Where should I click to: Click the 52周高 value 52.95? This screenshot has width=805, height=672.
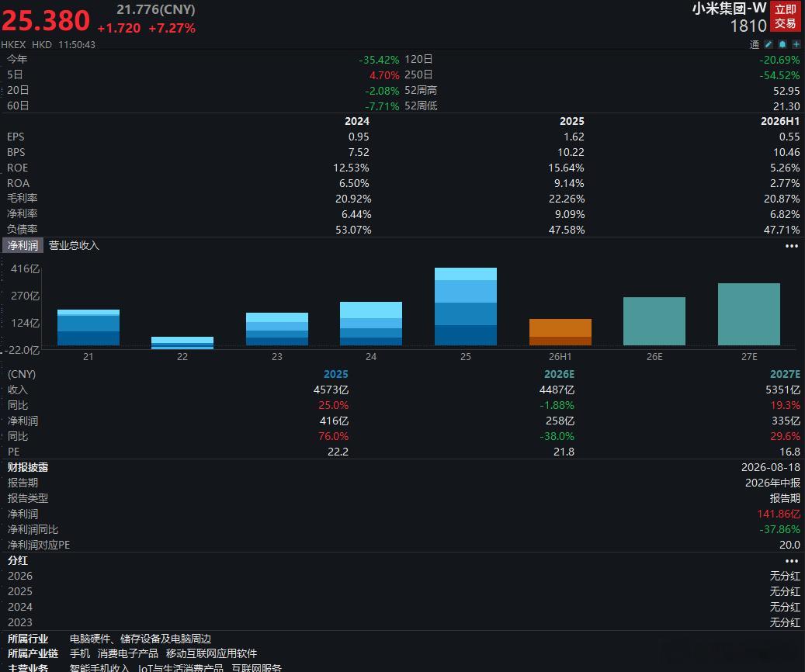pos(786,91)
